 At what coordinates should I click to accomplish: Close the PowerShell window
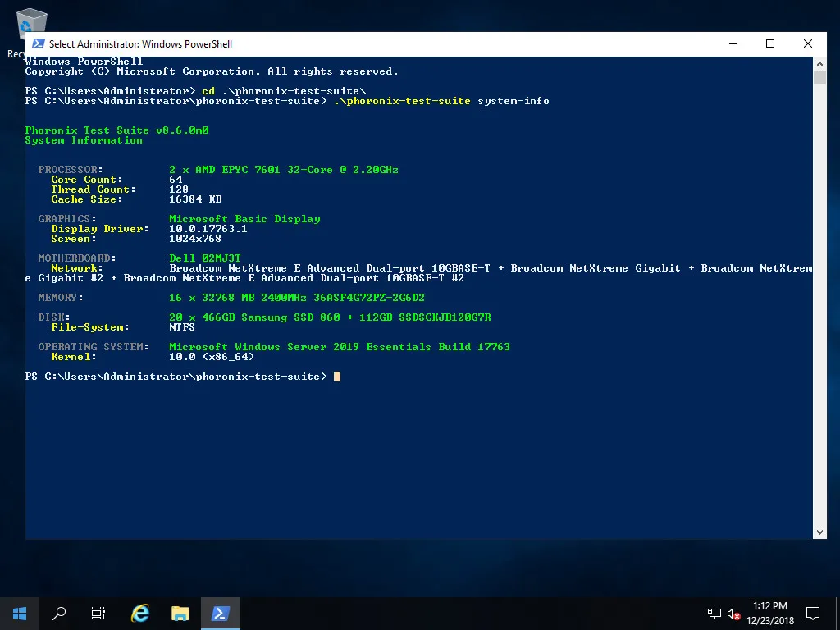(808, 44)
